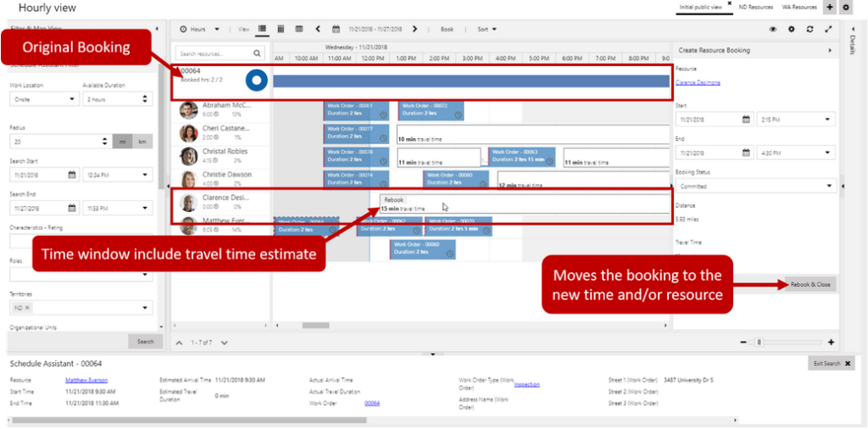Screen dimensions: 868x429
Task: Switch to the ND Resources tab
Action: point(754,7)
